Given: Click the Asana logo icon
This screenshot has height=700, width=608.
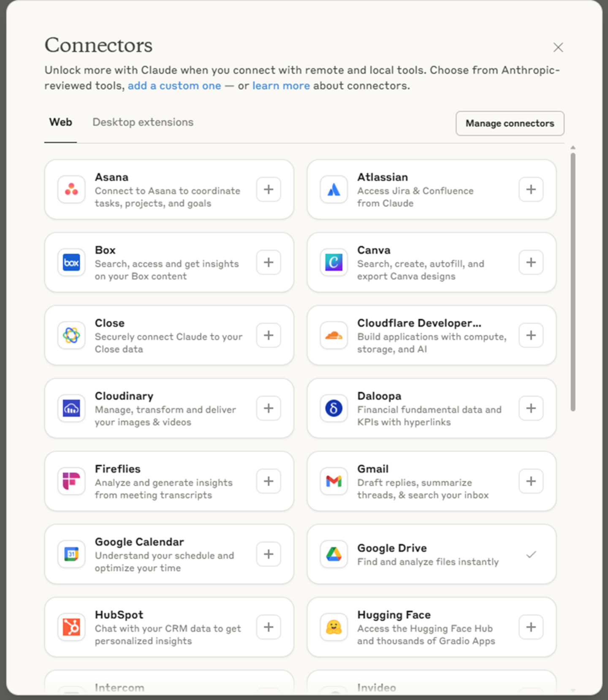Looking at the screenshot, I should pyautogui.click(x=71, y=189).
